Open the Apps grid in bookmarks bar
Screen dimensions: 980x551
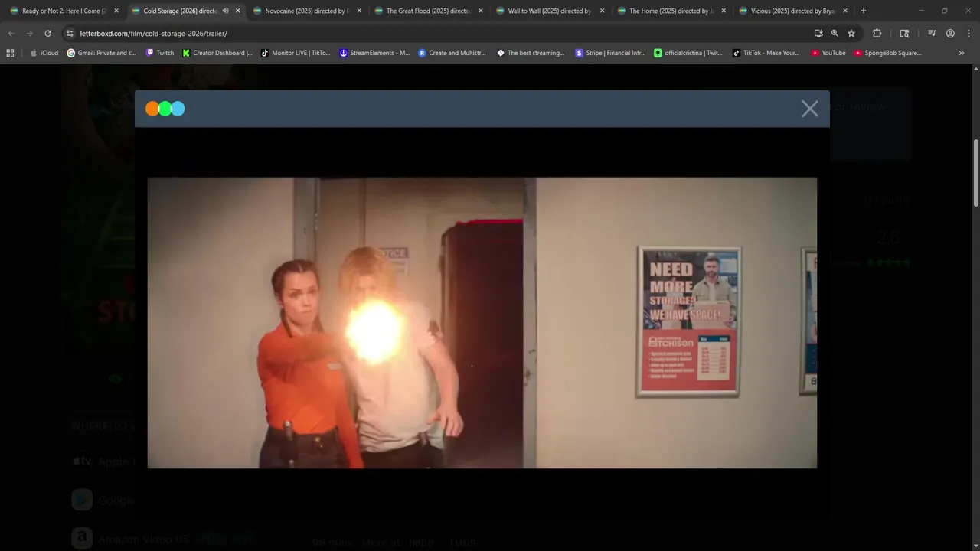[x=10, y=53]
